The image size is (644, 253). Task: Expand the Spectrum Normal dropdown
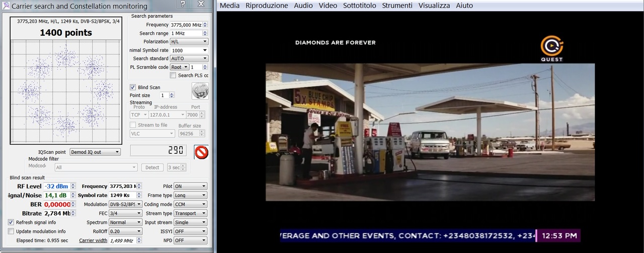(x=125, y=222)
